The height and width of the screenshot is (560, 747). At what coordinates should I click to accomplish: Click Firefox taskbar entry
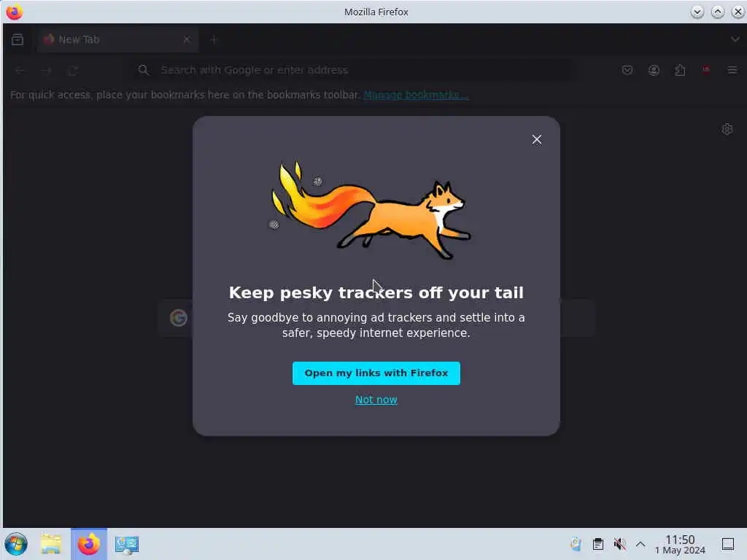point(89,544)
